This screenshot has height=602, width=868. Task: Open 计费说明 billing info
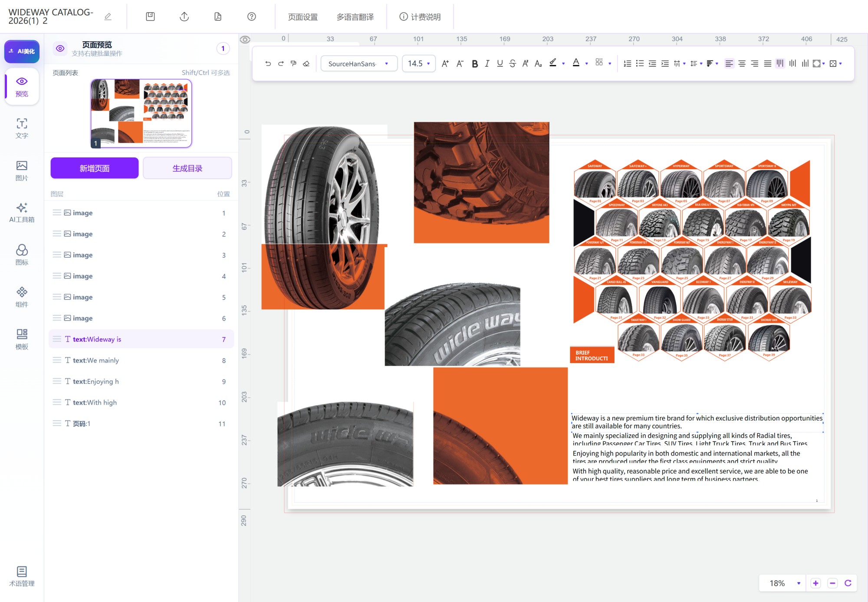coord(420,17)
